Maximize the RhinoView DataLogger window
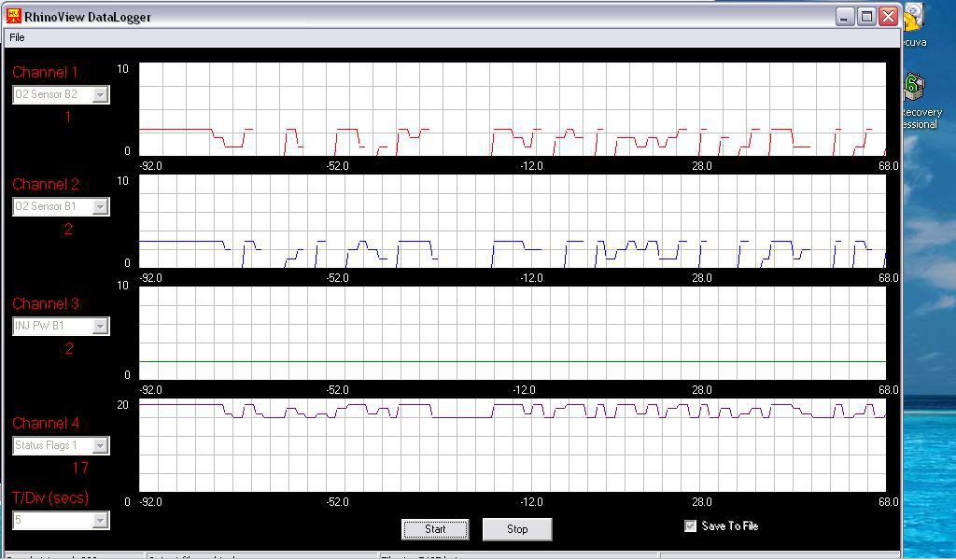This screenshot has width=956, height=560. click(x=866, y=17)
